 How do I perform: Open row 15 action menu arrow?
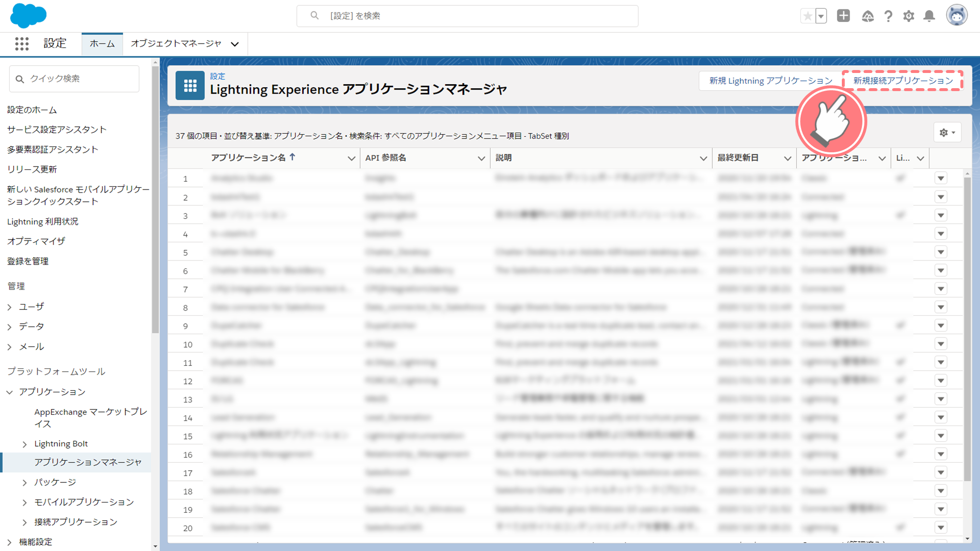940,435
